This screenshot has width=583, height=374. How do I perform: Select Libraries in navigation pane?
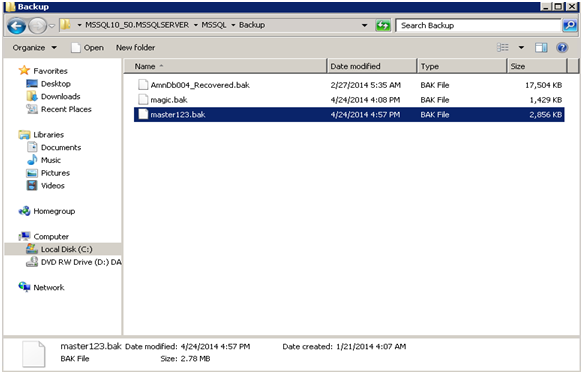[41, 135]
